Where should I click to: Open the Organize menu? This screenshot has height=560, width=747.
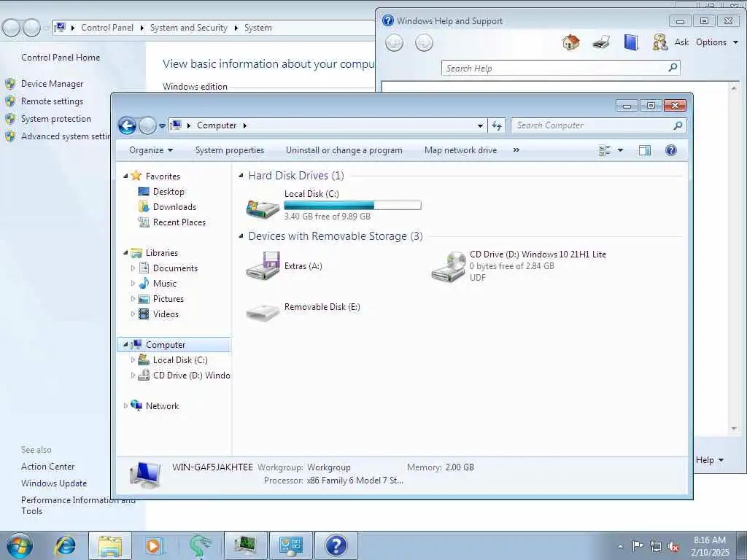(x=150, y=150)
